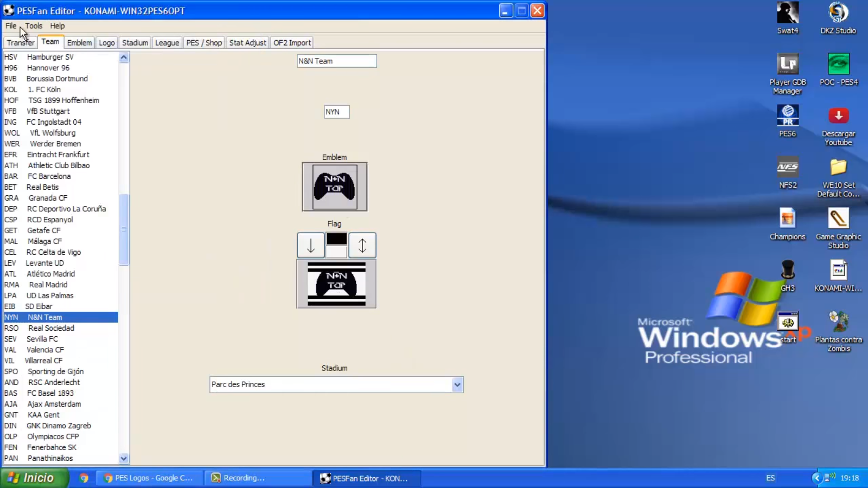Select the PESFan Editor taskbar button
Viewport: 868px width, 488px height.
point(366,478)
